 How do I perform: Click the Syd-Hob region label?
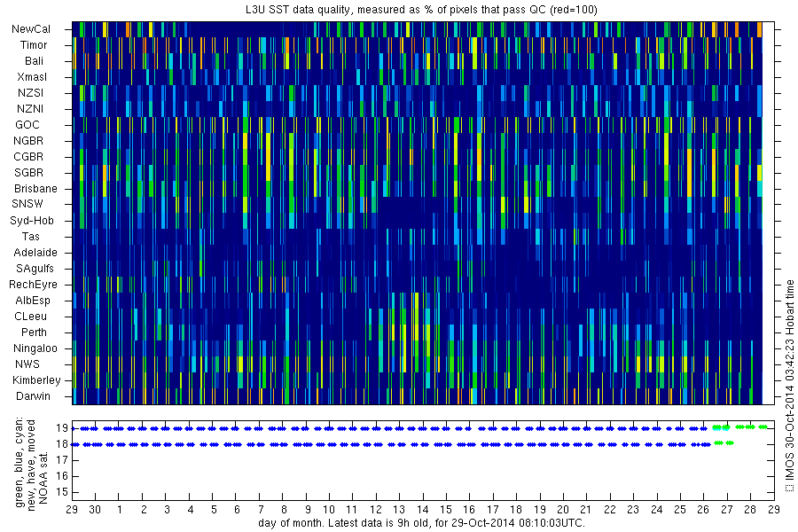(32, 221)
